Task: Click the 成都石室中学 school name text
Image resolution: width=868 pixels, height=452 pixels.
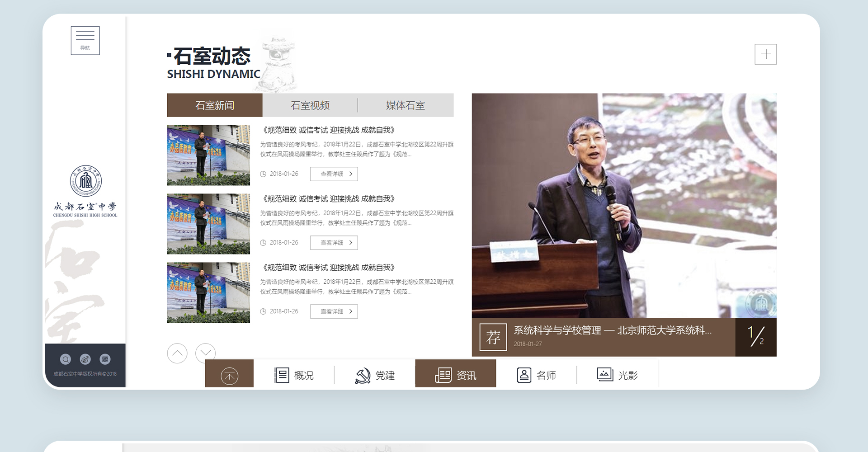Action: 85,207
